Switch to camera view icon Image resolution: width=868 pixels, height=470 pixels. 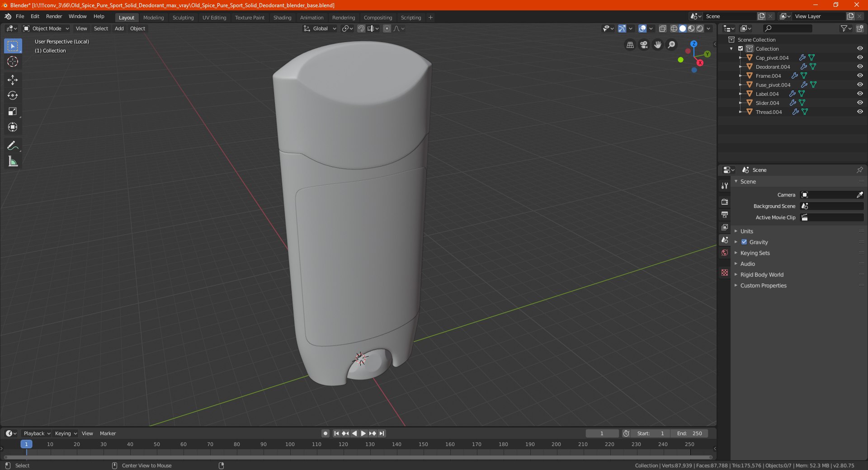[644, 45]
